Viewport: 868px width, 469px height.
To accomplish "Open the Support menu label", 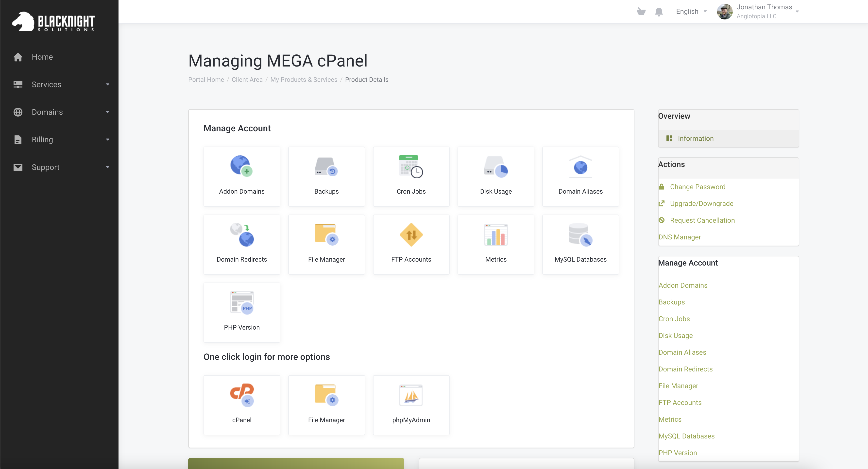I will click(x=46, y=167).
